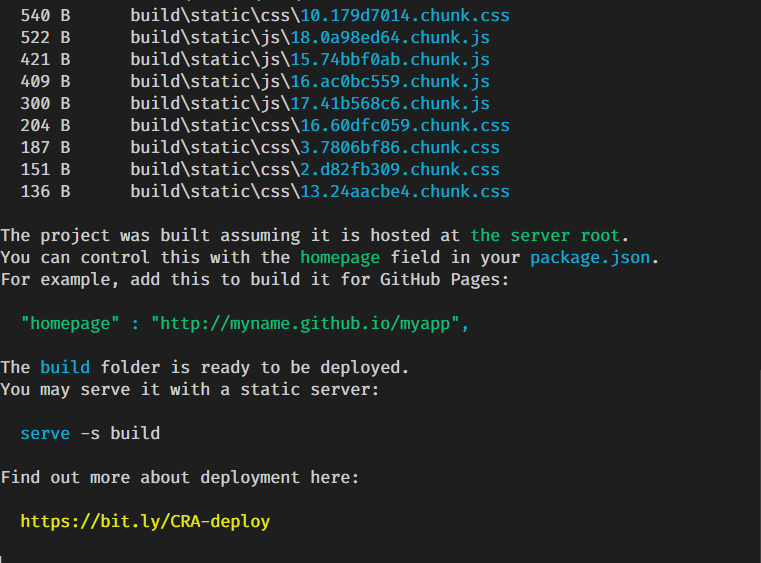
Task: Click the '187 B' size value
Action: point(45,148)
